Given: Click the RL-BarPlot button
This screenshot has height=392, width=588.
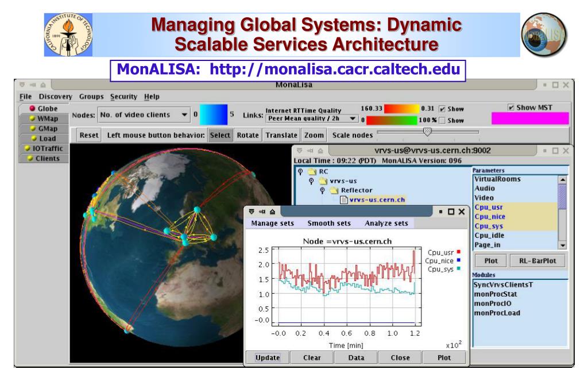Looking at the screenshot, I should (x=537, y=261).
